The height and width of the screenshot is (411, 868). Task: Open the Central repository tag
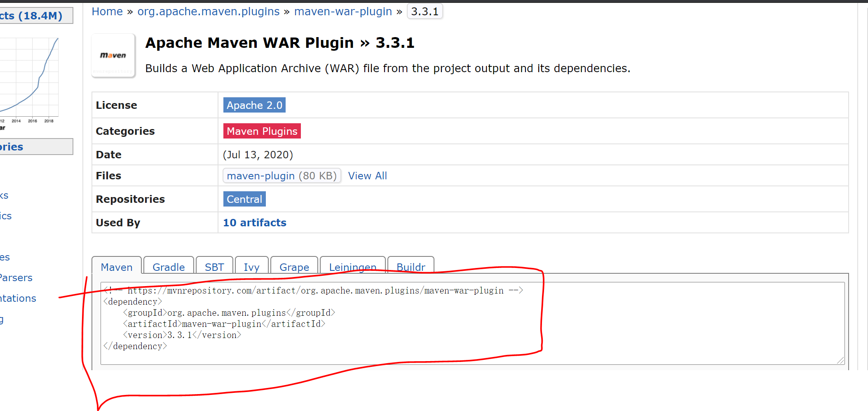(x=244, y=199)
